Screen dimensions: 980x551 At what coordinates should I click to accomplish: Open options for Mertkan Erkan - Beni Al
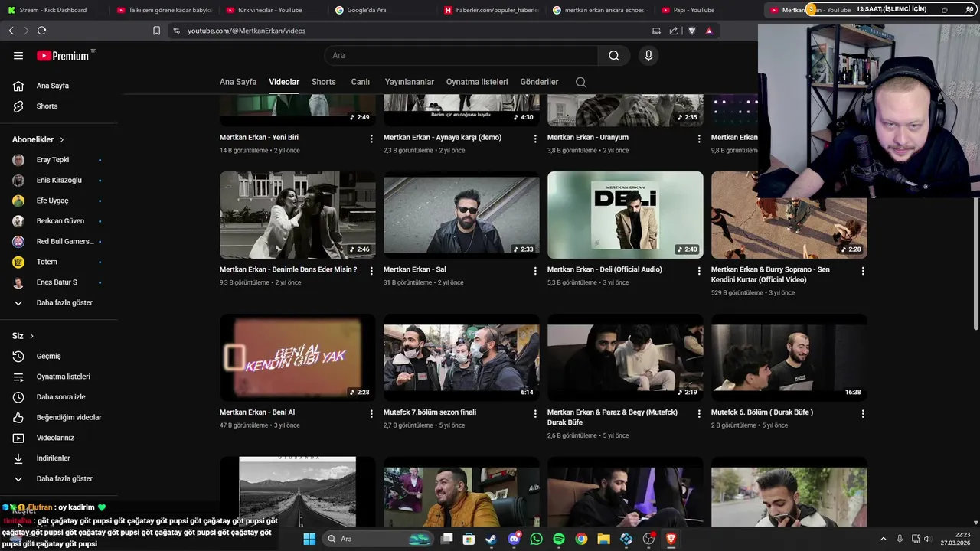coord(371,413)
